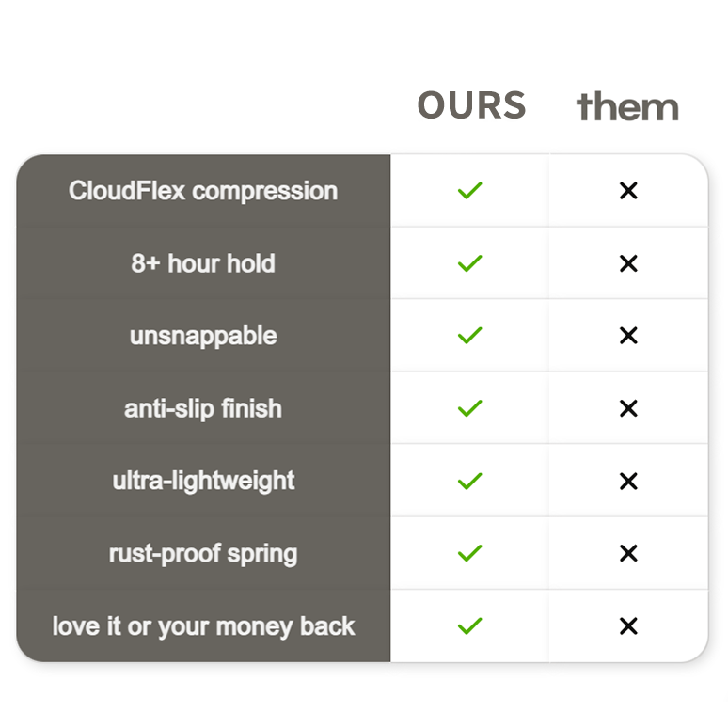Screen dimensions: 728x728
Task: Select the them column heading
Action: pyautogui.click(x=627, y=107)
